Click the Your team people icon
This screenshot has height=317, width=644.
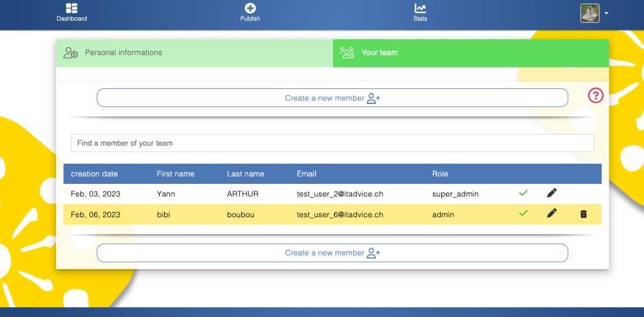346,53
